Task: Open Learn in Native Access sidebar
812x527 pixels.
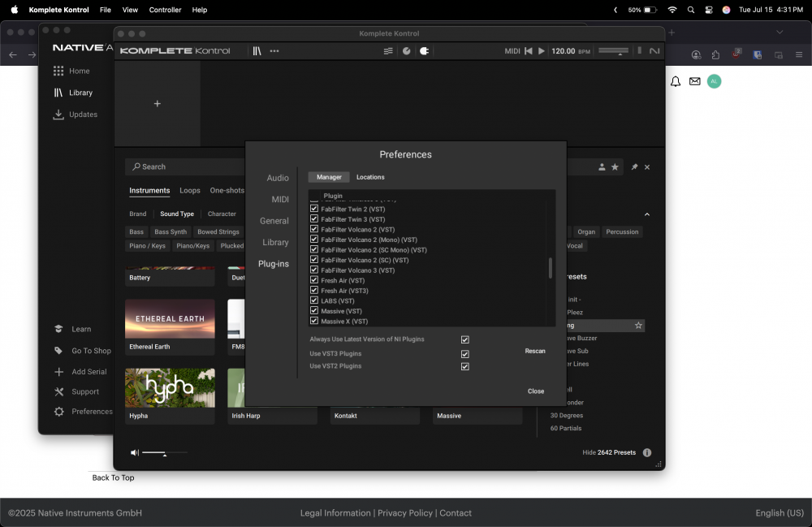Action: point(72,329)
